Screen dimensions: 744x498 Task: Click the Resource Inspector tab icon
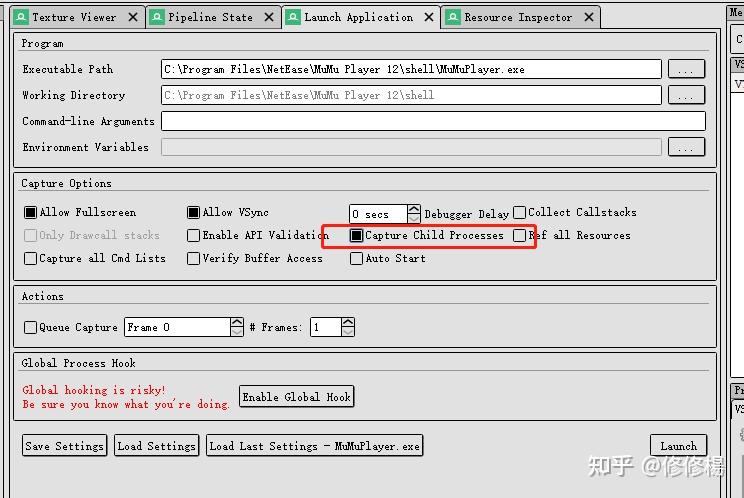pos(453,18)
